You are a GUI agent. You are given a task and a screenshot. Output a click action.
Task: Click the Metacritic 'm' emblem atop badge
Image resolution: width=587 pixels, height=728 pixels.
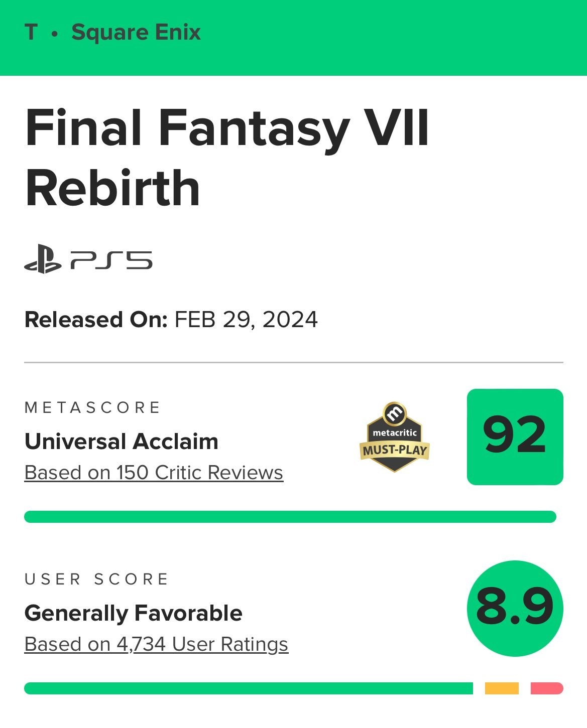[395, 413]
